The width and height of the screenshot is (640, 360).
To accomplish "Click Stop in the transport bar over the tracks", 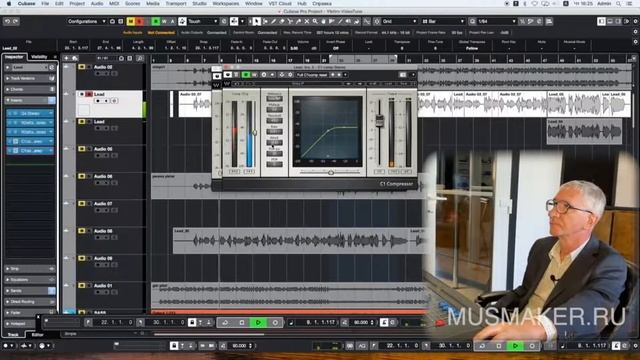I will [x=242, y=322].
